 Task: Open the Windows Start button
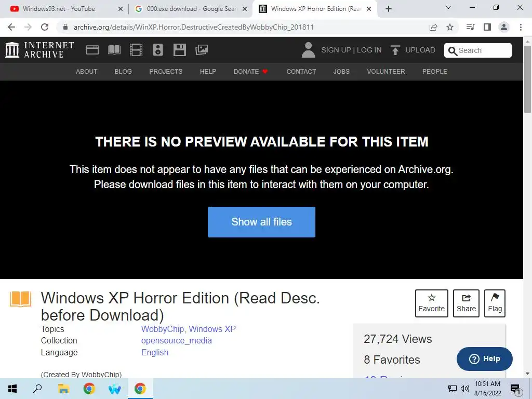tap(12, 389)
